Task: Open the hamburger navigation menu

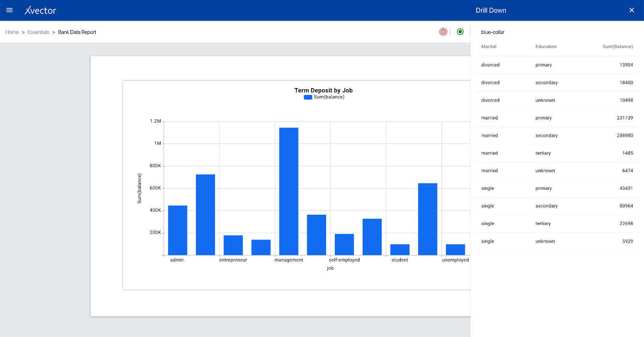Action: click(x=10, y=10)
